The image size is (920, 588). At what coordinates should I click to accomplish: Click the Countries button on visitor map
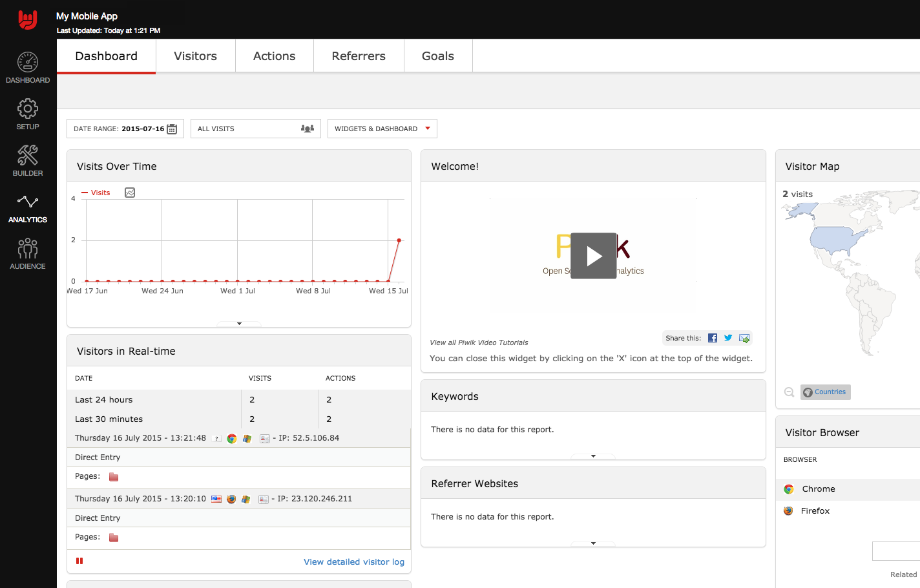(x=825, y=392)
